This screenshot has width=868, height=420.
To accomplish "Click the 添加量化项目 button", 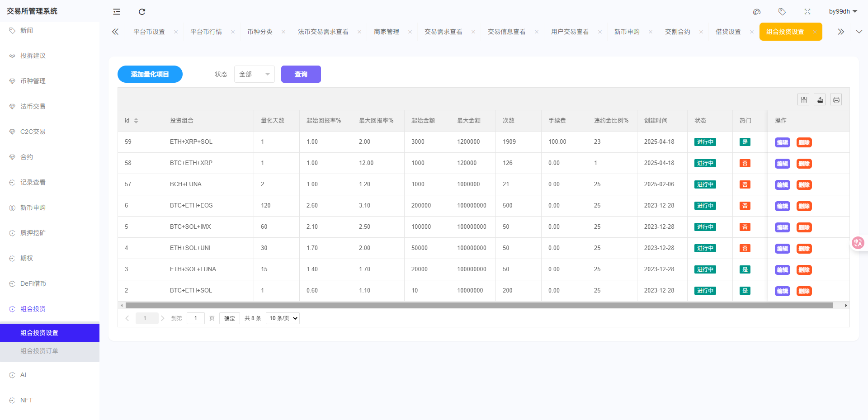I will pyautogui.click(x=150, y=74).
